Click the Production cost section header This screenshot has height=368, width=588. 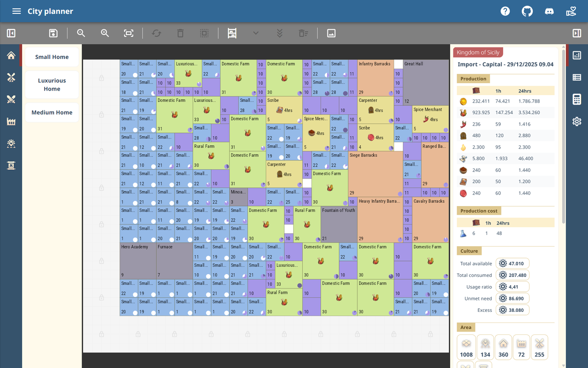[479, 211]
